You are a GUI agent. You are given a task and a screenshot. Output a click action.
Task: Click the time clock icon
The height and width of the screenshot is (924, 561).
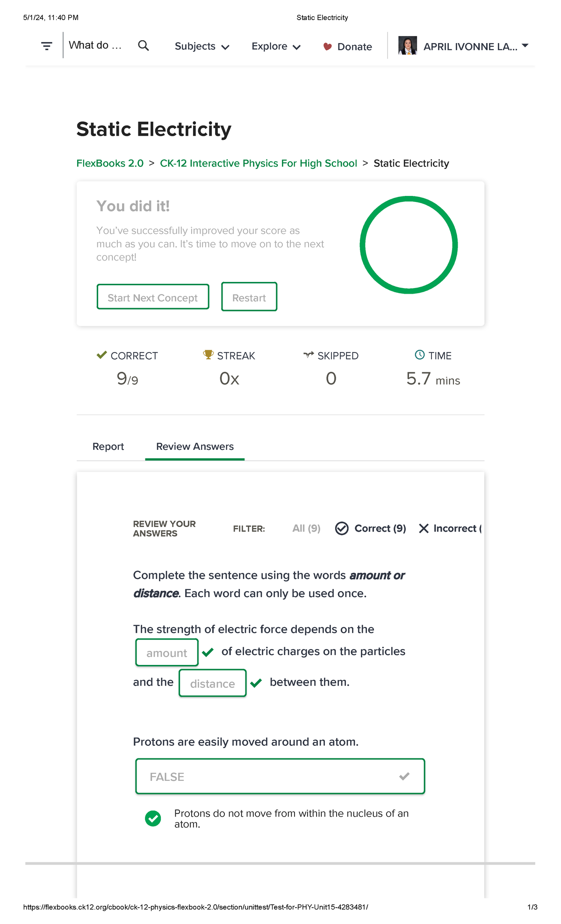coord(420,355)
